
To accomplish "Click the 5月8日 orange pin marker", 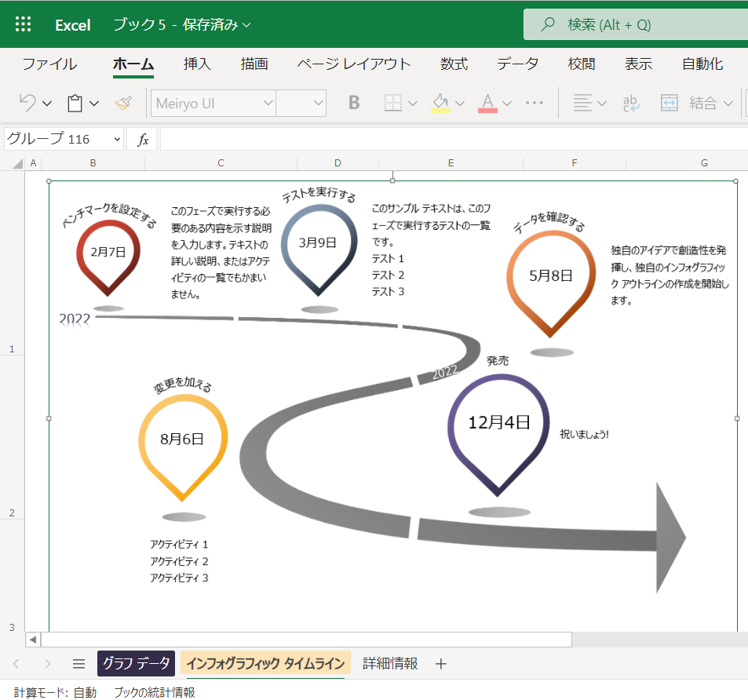I will tap(550, 284).
